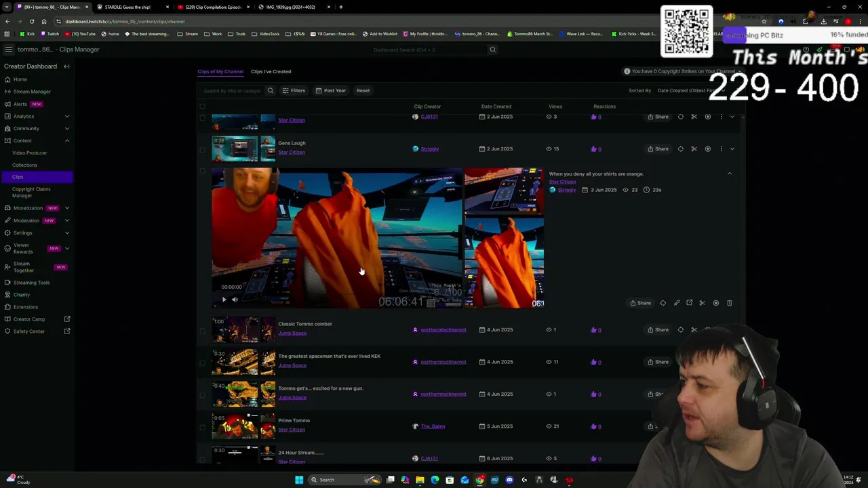Collapse the Creator Dashboard sidebar
This screenshot has width=868, height=488.
(x=66, y=66)
